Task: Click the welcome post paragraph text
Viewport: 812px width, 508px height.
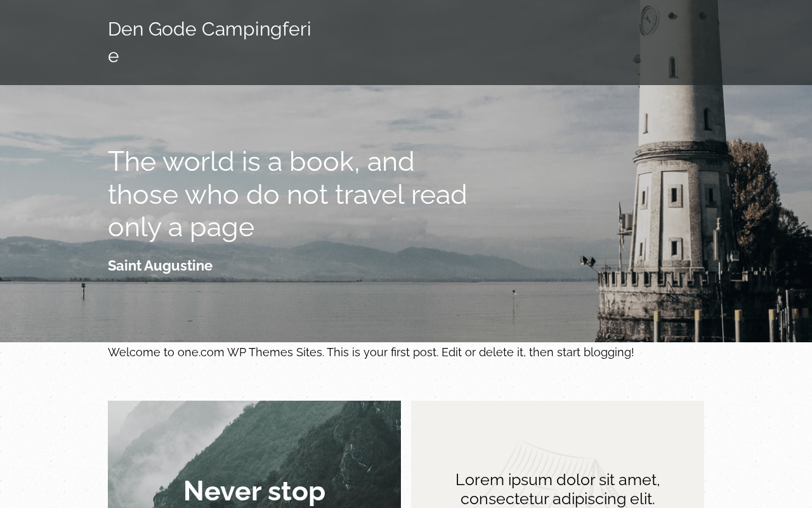Action: pos(370,352)
